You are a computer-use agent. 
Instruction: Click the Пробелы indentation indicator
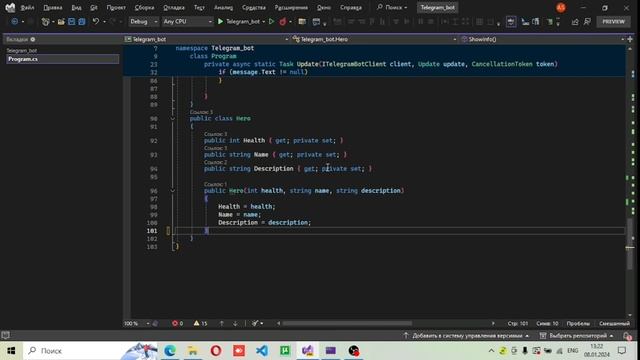point(578,323)
